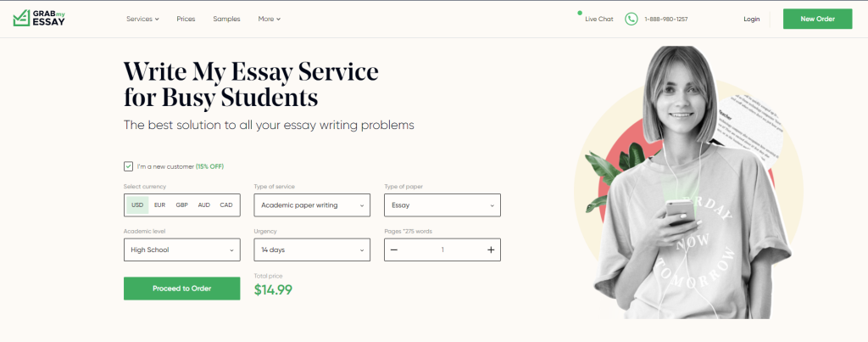The image size is (868, 342).
Task: Switch currency to AUD
Action: click(204, 205)
